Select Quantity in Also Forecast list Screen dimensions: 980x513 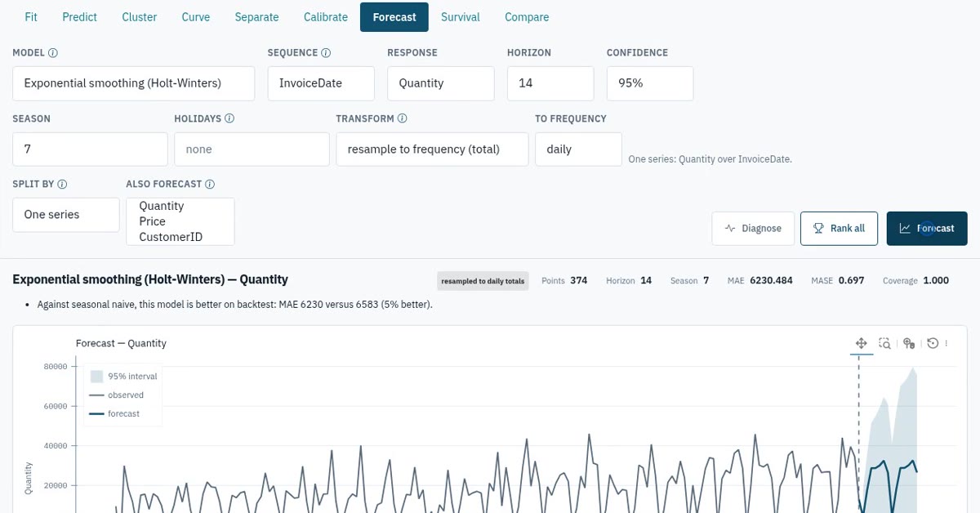162,206
